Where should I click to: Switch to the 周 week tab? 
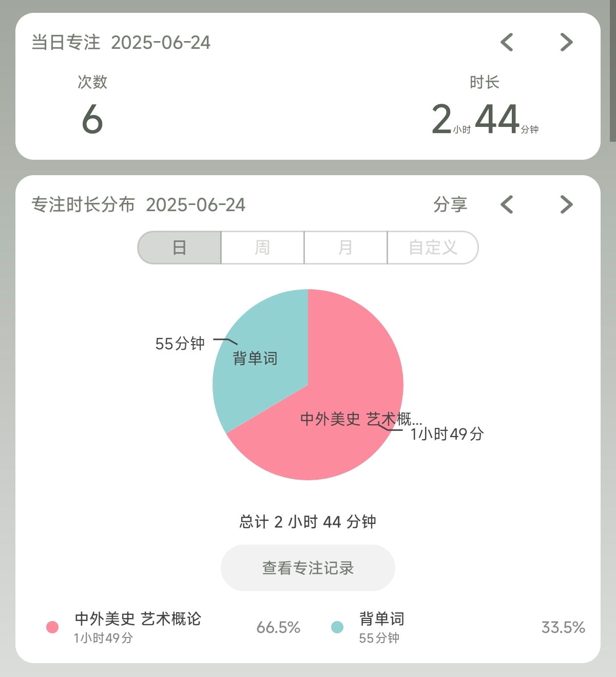click(262, 248)
